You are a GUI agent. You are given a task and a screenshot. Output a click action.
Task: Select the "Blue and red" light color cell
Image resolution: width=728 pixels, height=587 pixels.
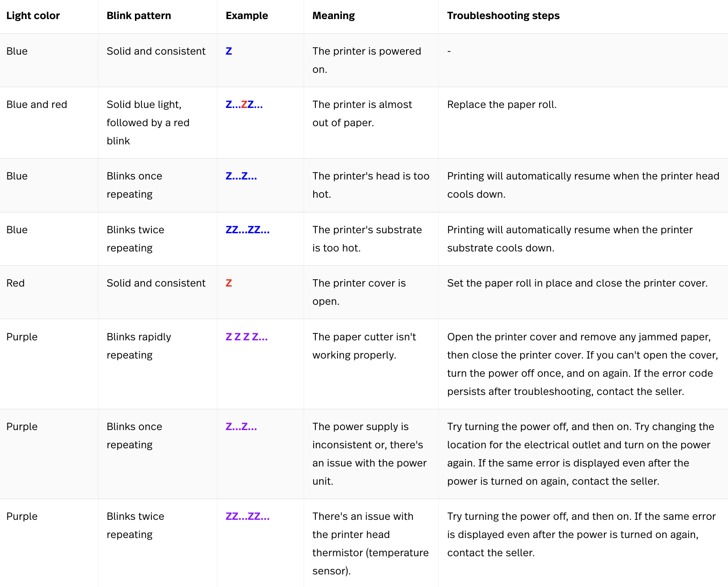click(x=37, y=105)
